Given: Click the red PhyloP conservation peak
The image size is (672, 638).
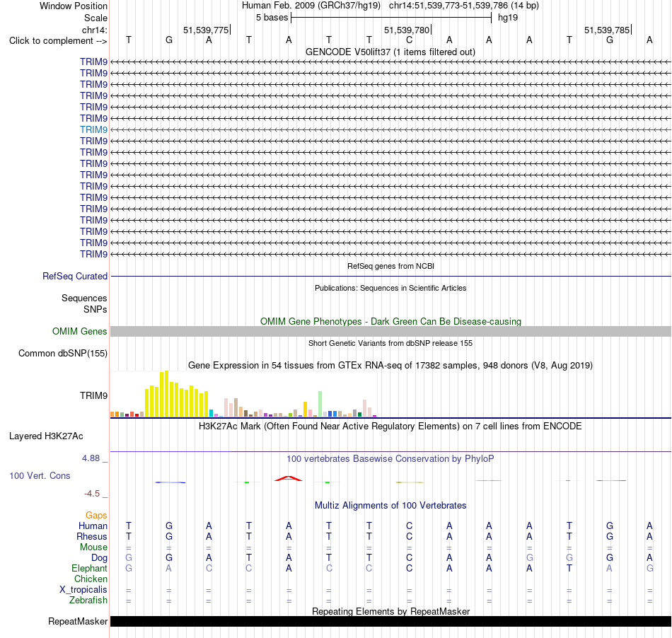Looking at the screenshot, I should (289, 479).
